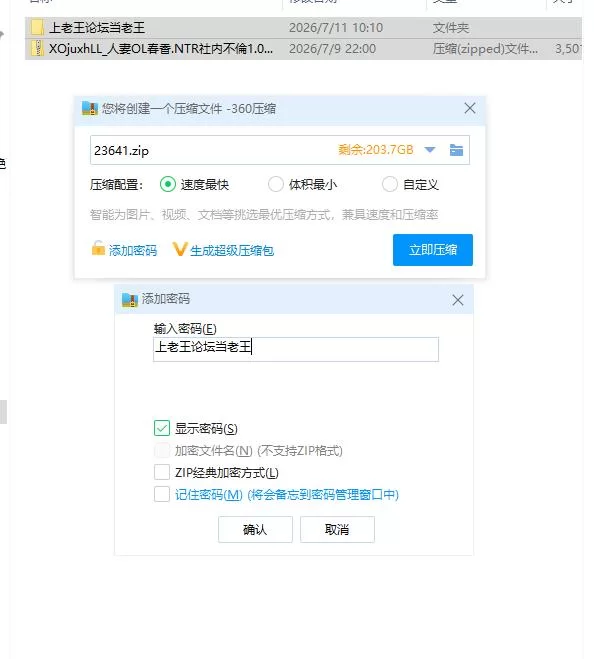Confirm password with 确认 button
Screen dimensions: 594x659
pyautogui.click(x=255, y=530)
